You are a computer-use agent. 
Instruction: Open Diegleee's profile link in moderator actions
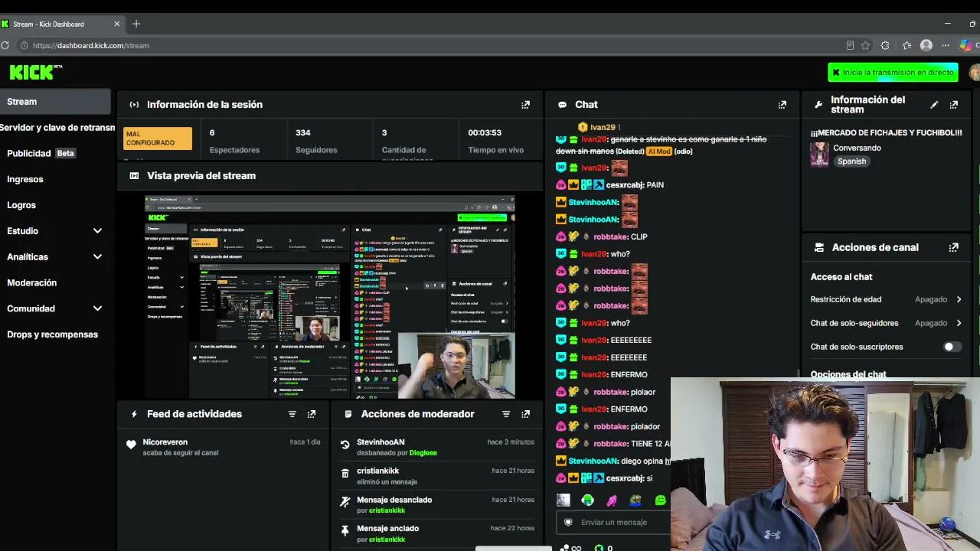[x=423, y=453]
